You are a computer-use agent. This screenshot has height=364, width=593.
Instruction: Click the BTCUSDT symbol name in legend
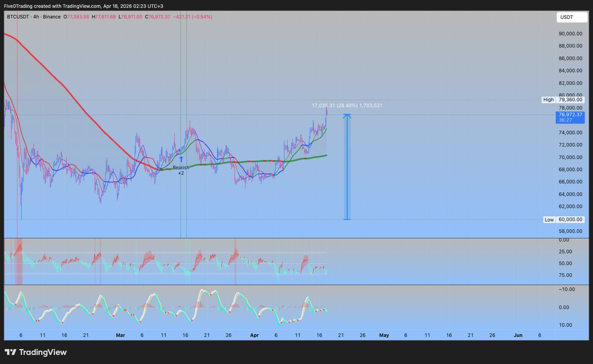click(18, 17)
